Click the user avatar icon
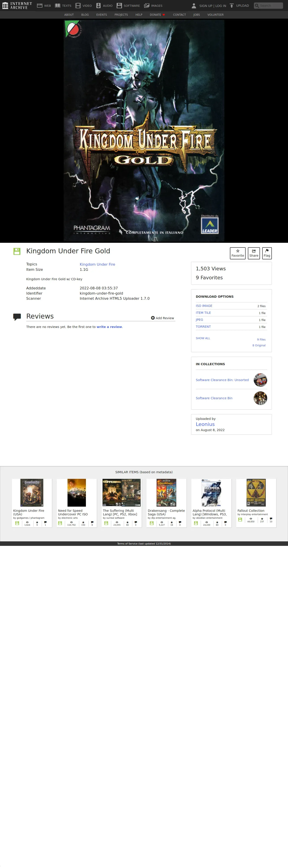Screen dimensions: 288x868 pyautogui.click(x=194, y=6)
